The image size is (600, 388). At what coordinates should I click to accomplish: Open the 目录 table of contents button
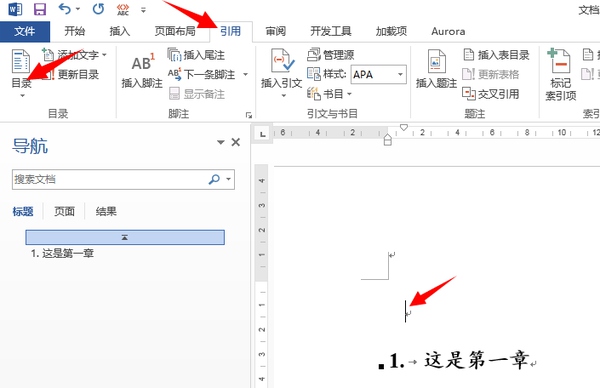point(21,73)
